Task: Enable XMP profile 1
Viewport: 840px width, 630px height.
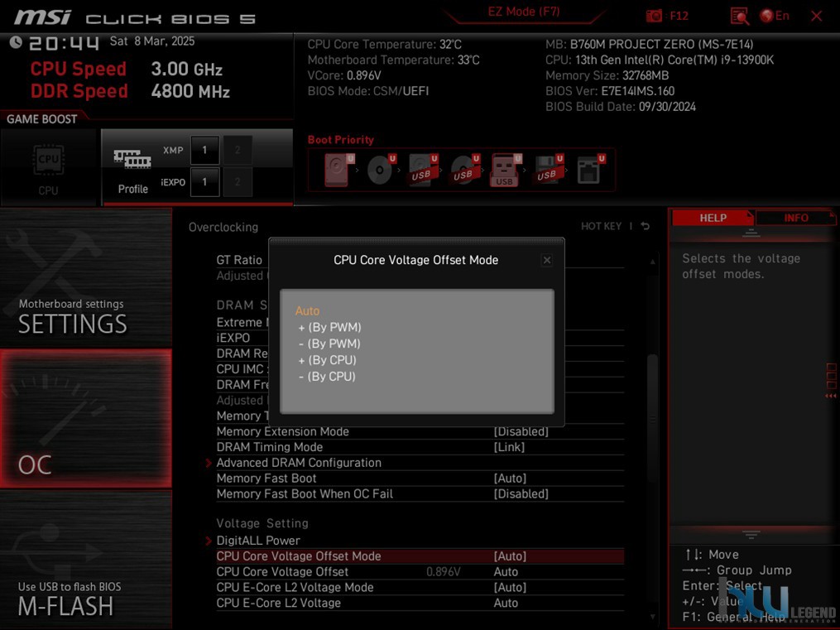Action: pyautogui.click(x=204, y=150)
